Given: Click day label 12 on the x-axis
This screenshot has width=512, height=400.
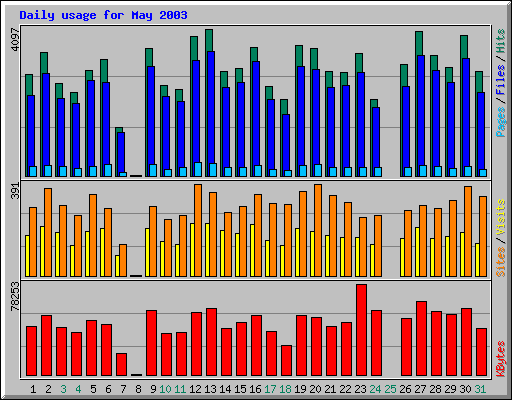Looking at the screenshot, I should click(195, 389).
